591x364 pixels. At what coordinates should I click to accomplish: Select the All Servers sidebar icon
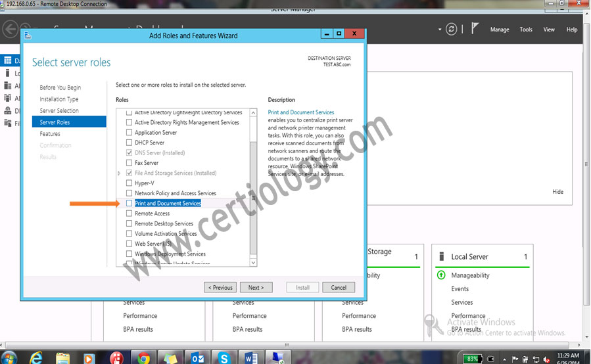point(7,85)
